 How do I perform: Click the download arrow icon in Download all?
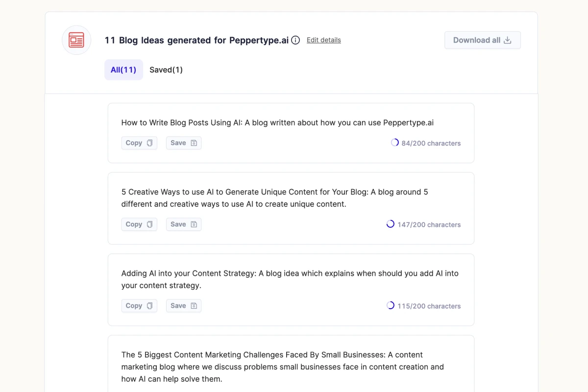click(x=508, y=40)
